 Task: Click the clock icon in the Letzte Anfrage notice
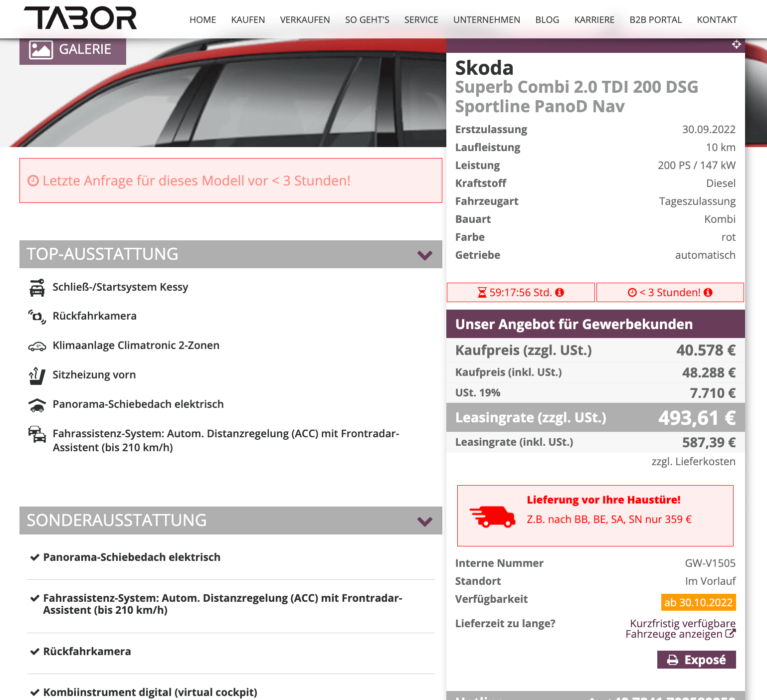click(33, 180)
